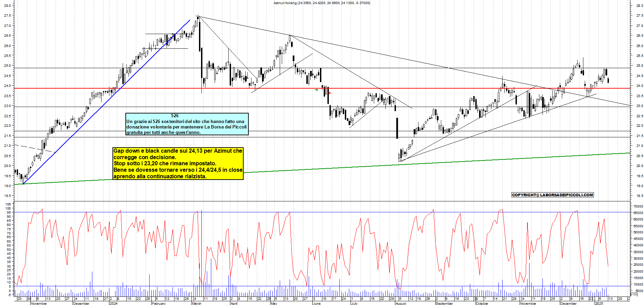
Task: Click the 'May' month label
Action: pyautogui.click(x=274, y=303)
